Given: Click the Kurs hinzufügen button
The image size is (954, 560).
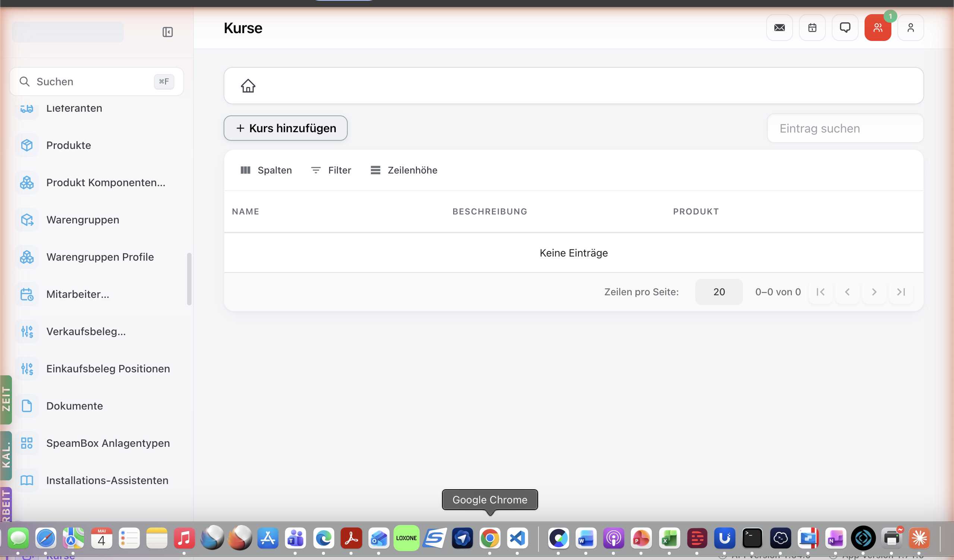Looking at the screenshot, I should point(285,128).
